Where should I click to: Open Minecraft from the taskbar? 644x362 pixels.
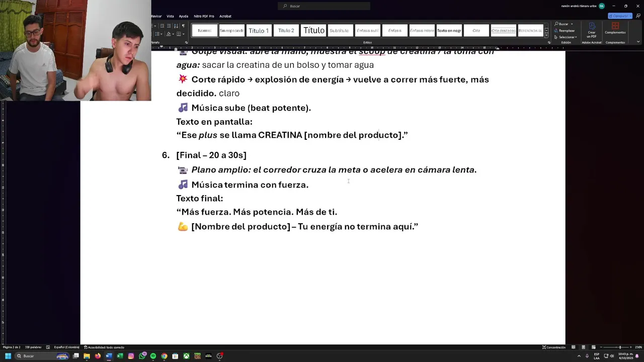pyautogui.click(x=197, y=356)
